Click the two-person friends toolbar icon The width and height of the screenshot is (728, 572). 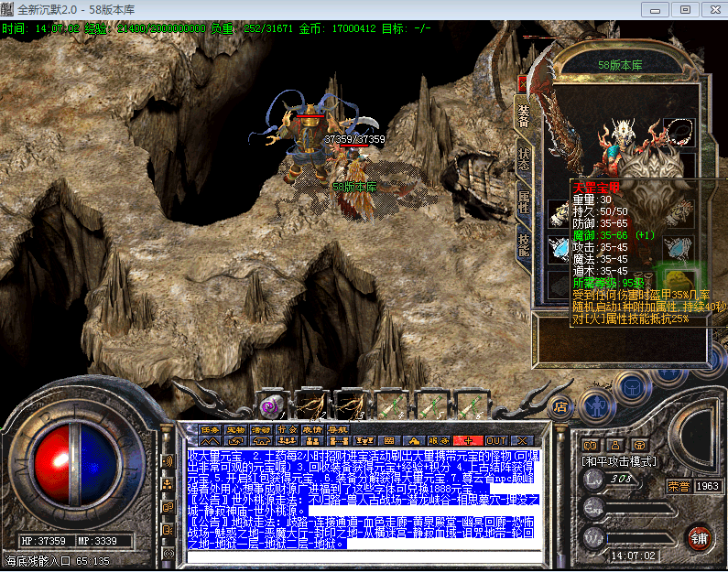312,441
